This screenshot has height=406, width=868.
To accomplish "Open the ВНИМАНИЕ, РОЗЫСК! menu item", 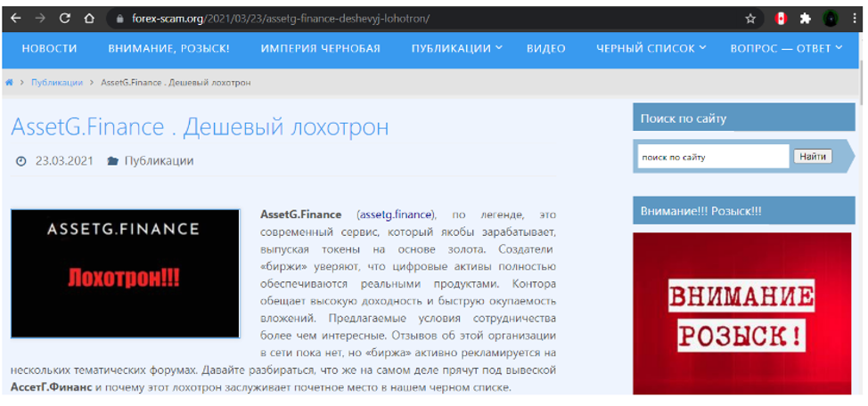I will (168, 49).
